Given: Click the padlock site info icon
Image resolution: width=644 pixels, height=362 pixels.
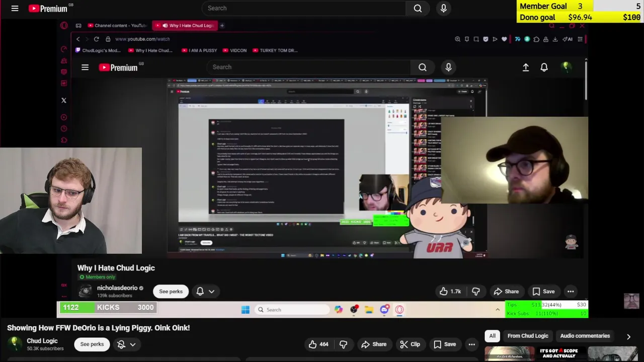Looking at the screenshot, I should 108,39.
